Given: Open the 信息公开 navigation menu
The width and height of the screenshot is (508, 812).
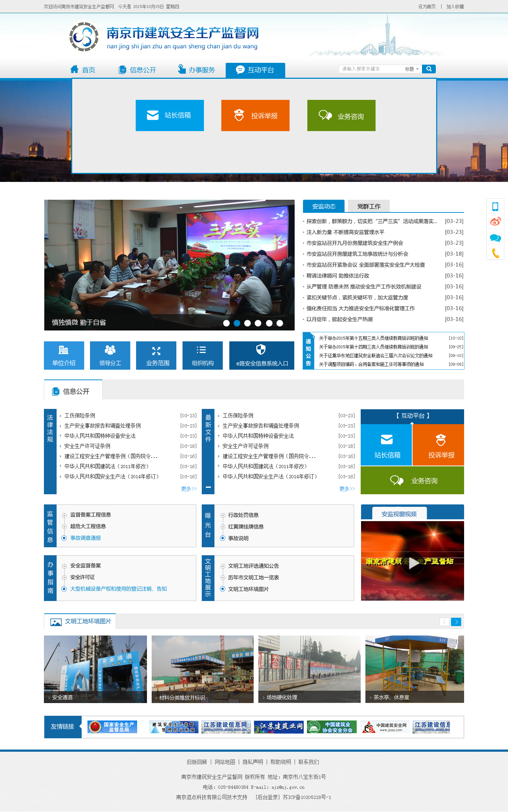Looking at the screenshot, I should point(138,70).
